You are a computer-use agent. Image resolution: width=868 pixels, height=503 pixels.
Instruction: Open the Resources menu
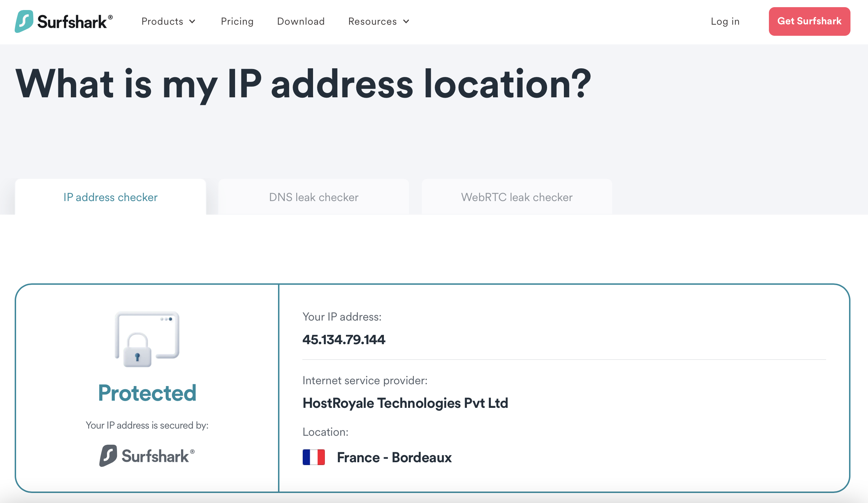click(372, 21)
